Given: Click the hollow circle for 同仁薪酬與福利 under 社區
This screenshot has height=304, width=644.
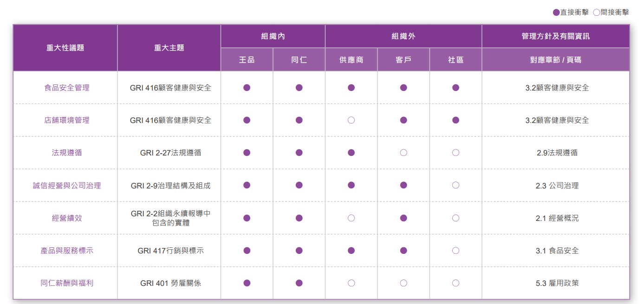Looking at the screenshot, I should pyautogui.click(x=455, y=283).
